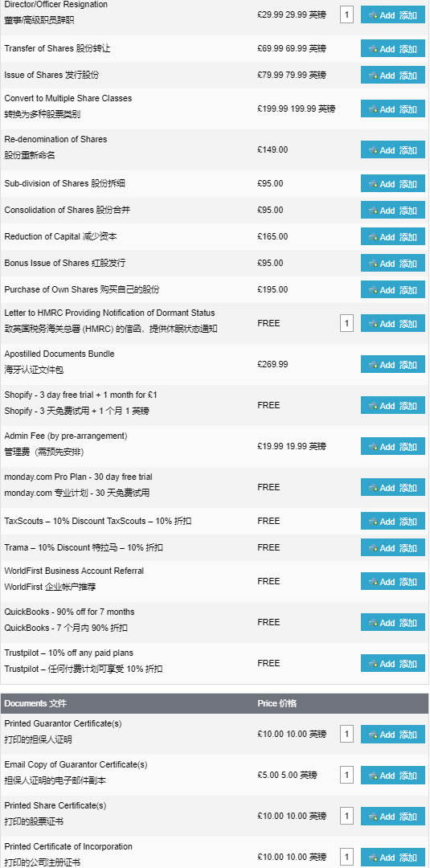Edit quantity for Director/Officer Resignation
Screen dimensions: 430x868
coord(347,15)
